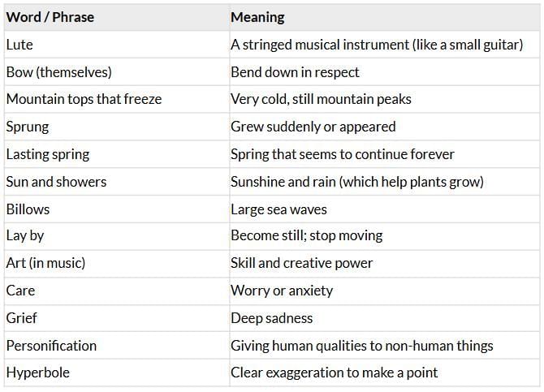
Task: Select the word 'Grief'
Action: (x=22, y=318)
